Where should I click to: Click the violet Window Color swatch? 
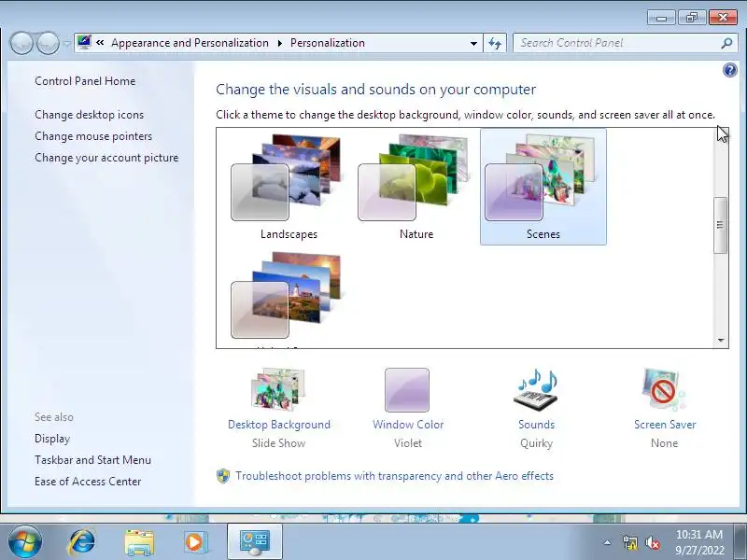click(x=407, y=389)
